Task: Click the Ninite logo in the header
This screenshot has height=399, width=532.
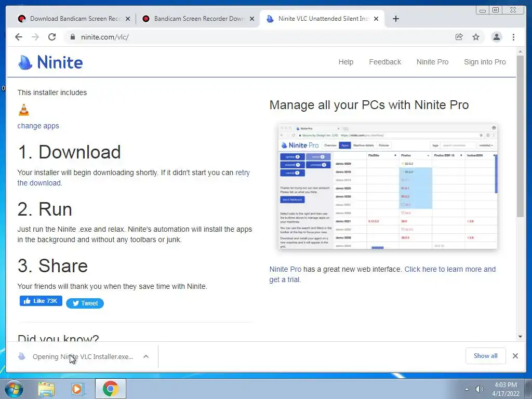Action: tap(50, 62)
